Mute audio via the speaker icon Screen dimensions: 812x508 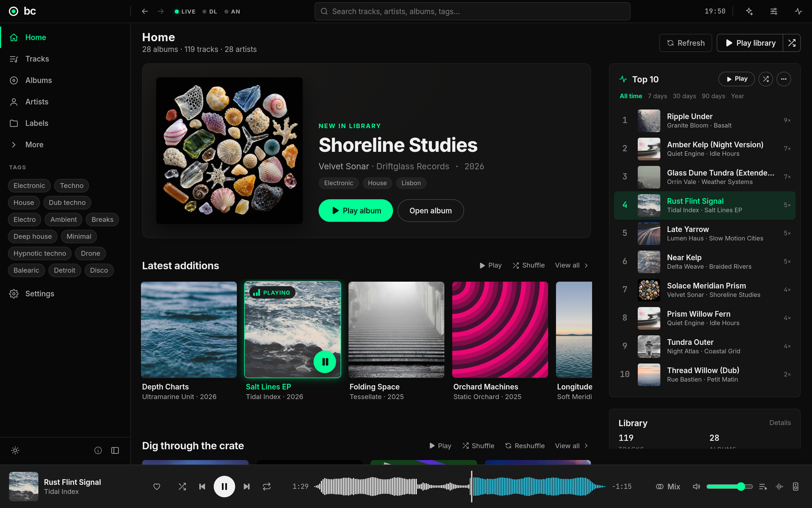697,486
